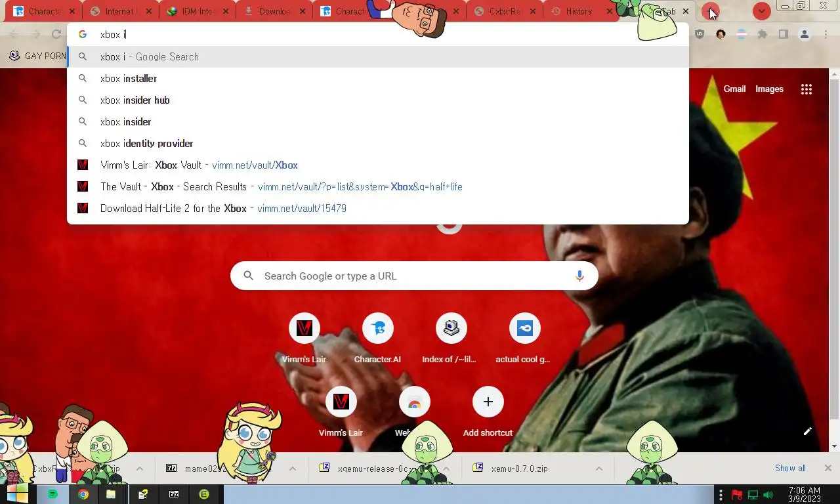The height and width of the screenshot is (504, 840).
Task: Go forward with the forward arrow
Action: pos(35,34)
